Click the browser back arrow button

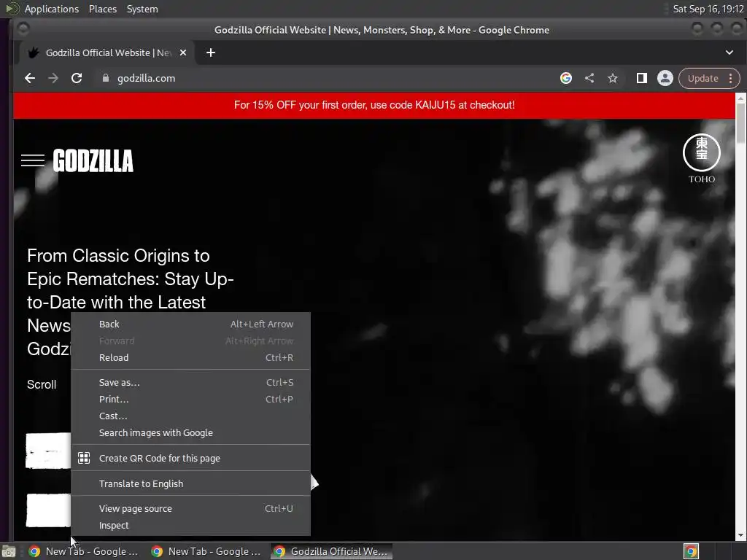(x=30, y=78)
